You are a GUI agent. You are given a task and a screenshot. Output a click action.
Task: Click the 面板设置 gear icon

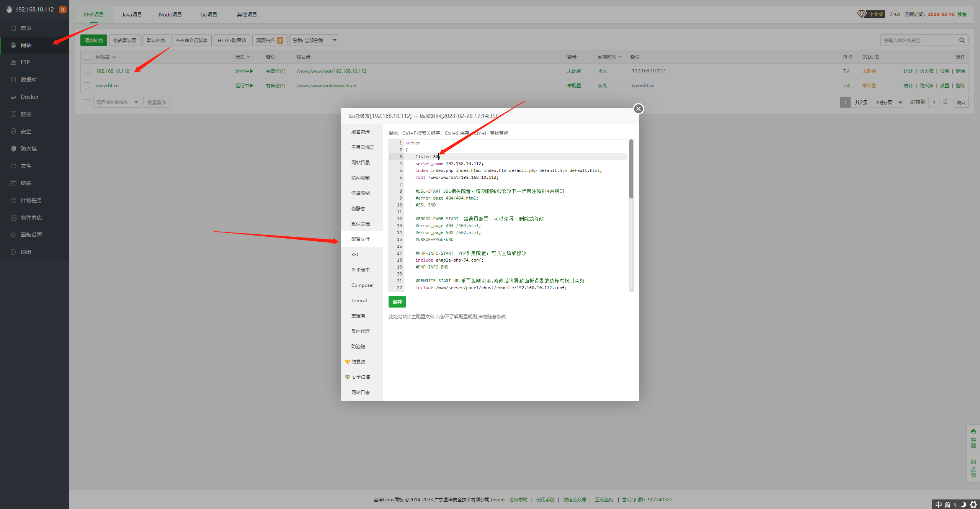pos(13,235)
